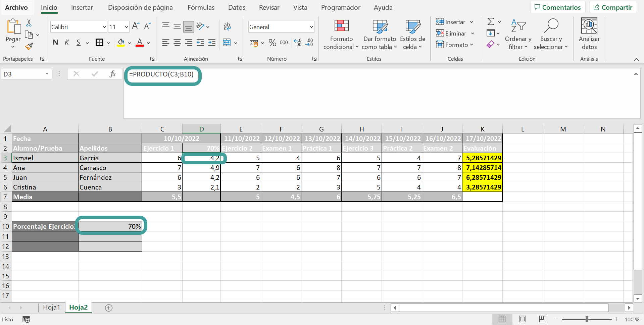
Task: Click the Format Painter brush icon
Action: [29, 46]
